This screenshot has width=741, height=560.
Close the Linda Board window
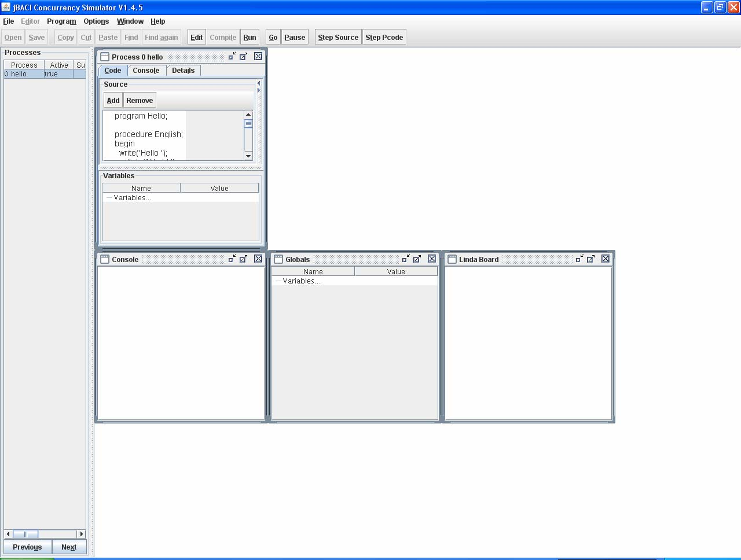(606, 259)
